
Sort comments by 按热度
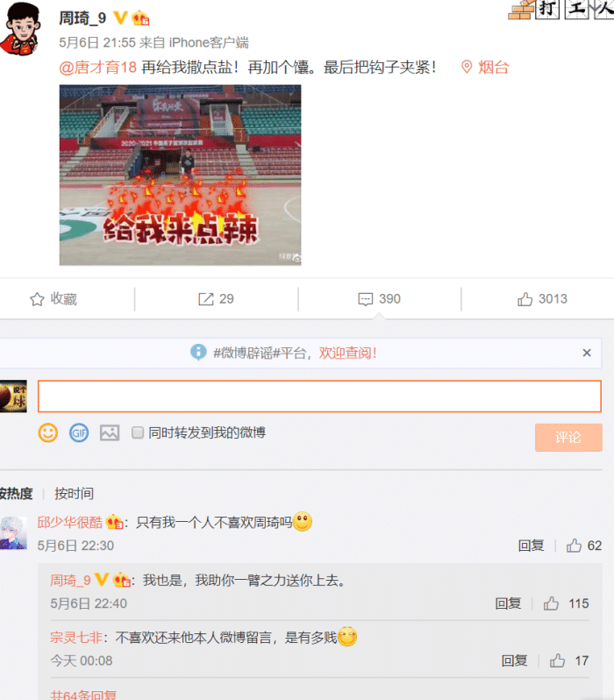(16, 493)
